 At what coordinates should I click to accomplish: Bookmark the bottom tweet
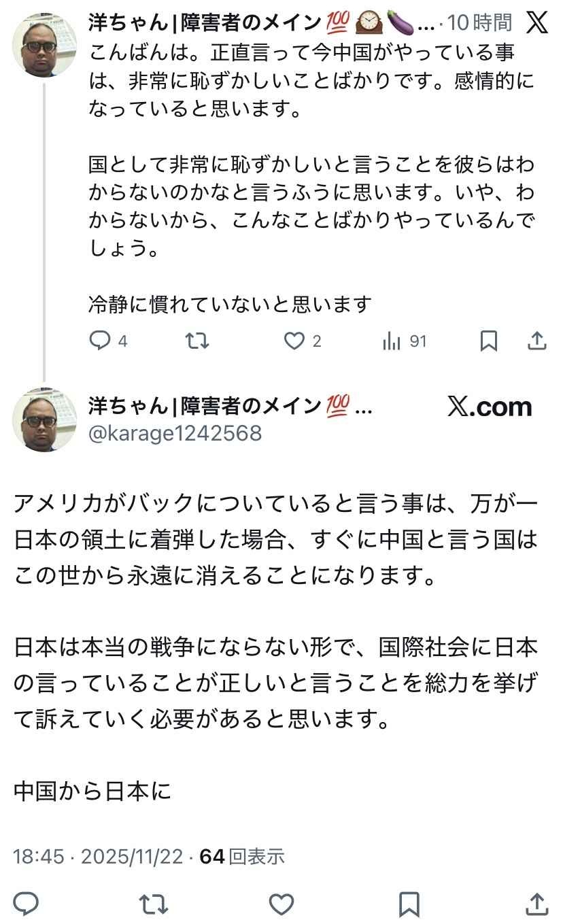coord(408,905)
